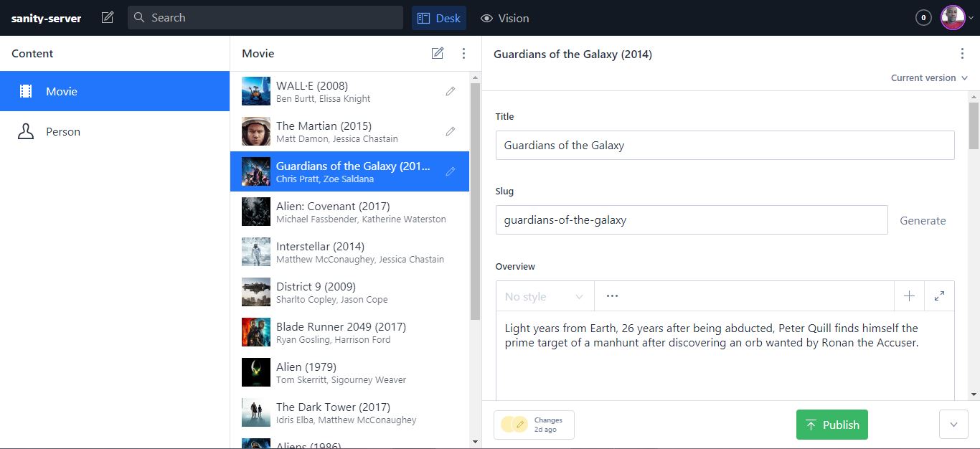
Task: Click the pencil icon on Guardians of the Galaxy row
Action: click(x=451, y=171)
